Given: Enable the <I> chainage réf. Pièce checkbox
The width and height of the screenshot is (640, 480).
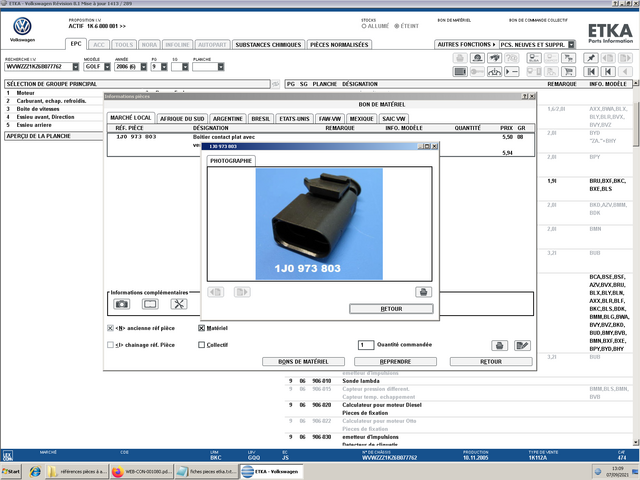Looking at the screenshot, I should tap(110, 345).
